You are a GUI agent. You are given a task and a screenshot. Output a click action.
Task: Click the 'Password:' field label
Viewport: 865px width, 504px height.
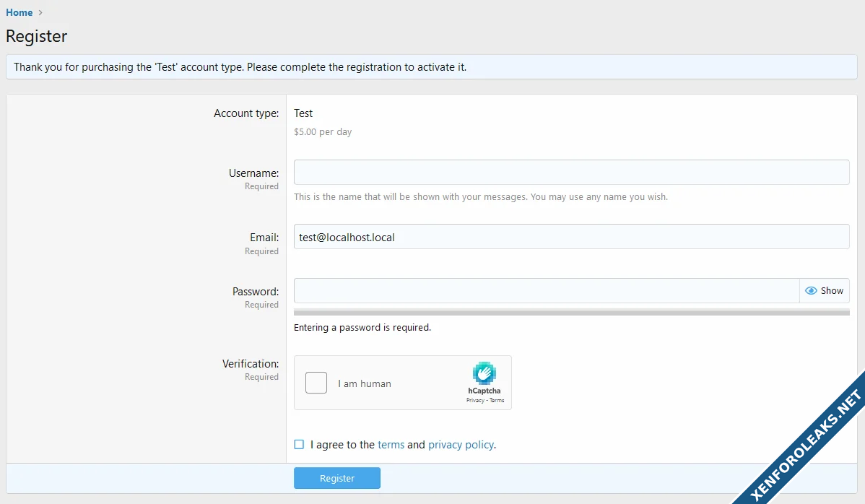pyautogui.click(x=255, y=292)
